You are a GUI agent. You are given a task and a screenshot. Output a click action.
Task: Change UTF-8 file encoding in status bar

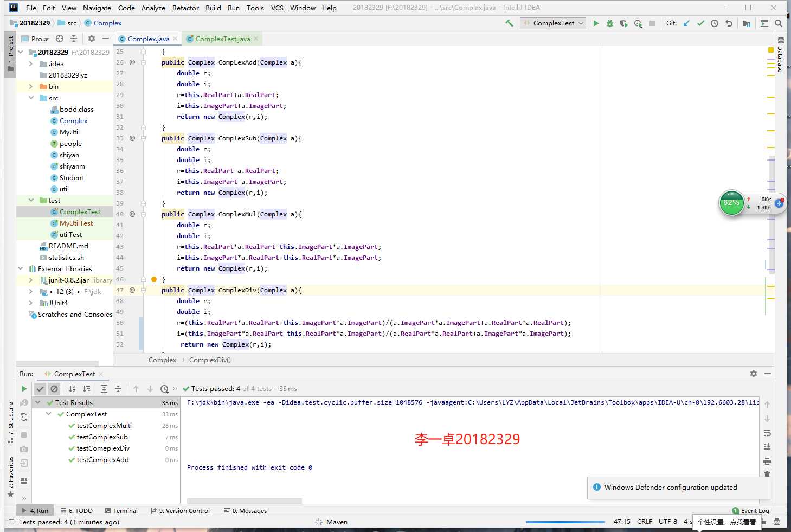(668, 522)
